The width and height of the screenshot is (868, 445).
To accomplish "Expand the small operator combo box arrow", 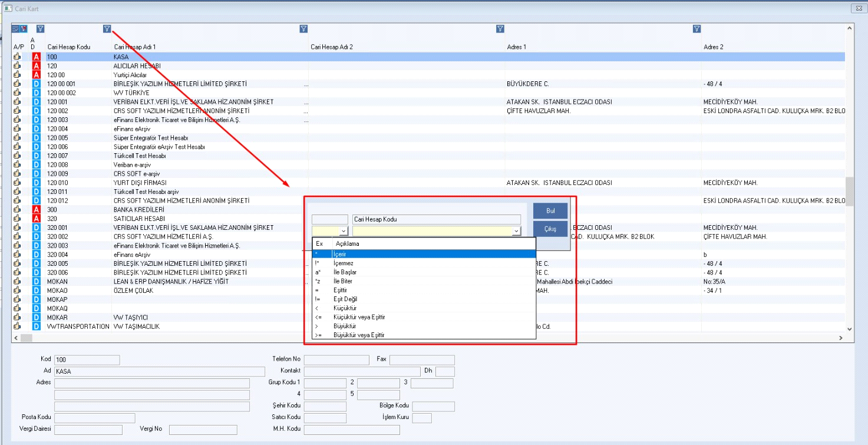I will [x=344, y=231].
